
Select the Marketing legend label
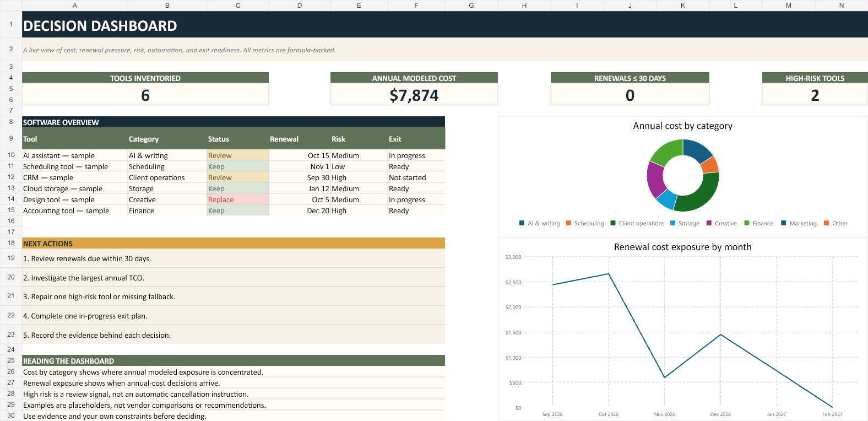coord(803,223)
